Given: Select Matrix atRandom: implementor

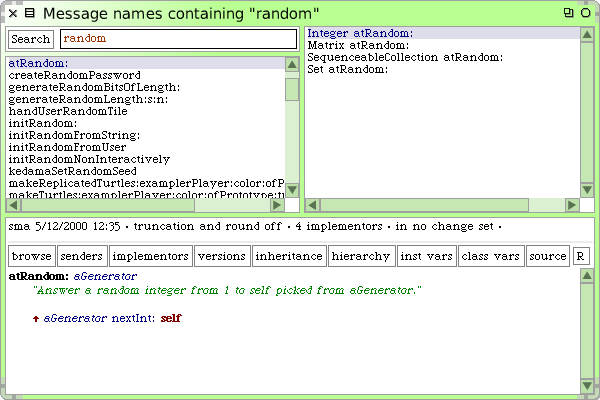Looking at the screenshot, I should pyautogui.click(x=358, y=45).
